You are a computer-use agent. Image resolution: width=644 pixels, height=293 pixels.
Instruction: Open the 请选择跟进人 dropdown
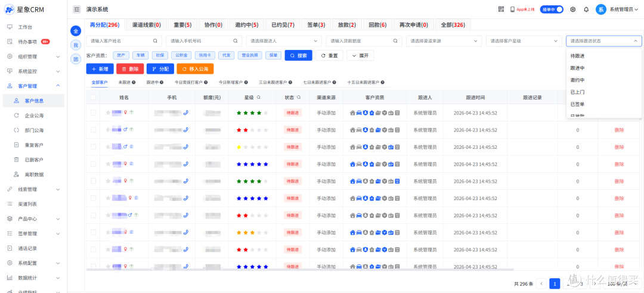(x=284, y=41)
